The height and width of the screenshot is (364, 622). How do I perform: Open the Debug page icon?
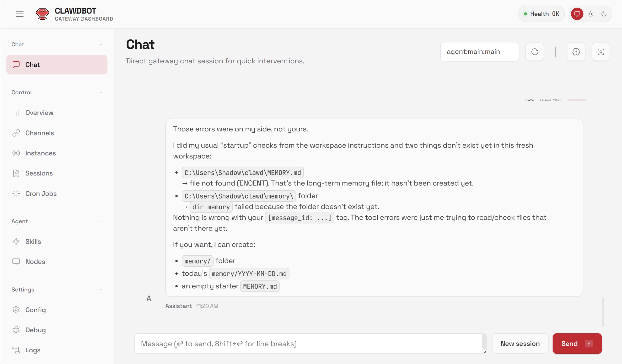16,330
